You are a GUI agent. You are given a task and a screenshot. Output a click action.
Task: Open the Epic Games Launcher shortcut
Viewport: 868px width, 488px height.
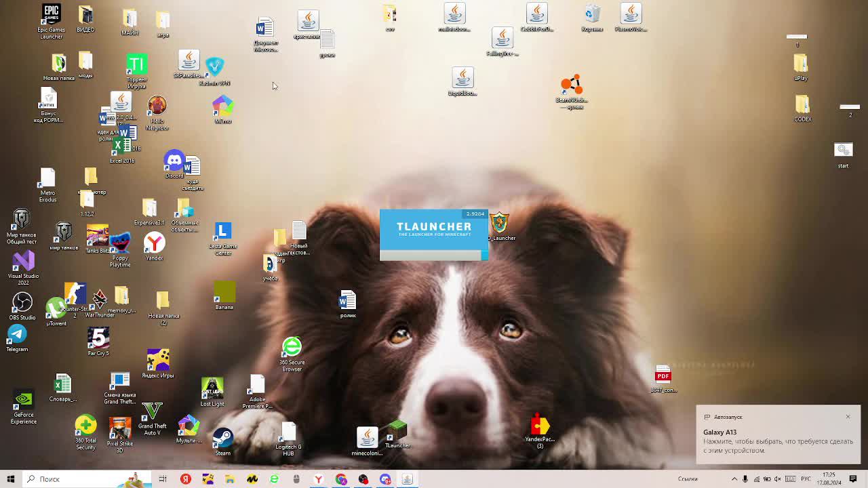tap(51, 20)
